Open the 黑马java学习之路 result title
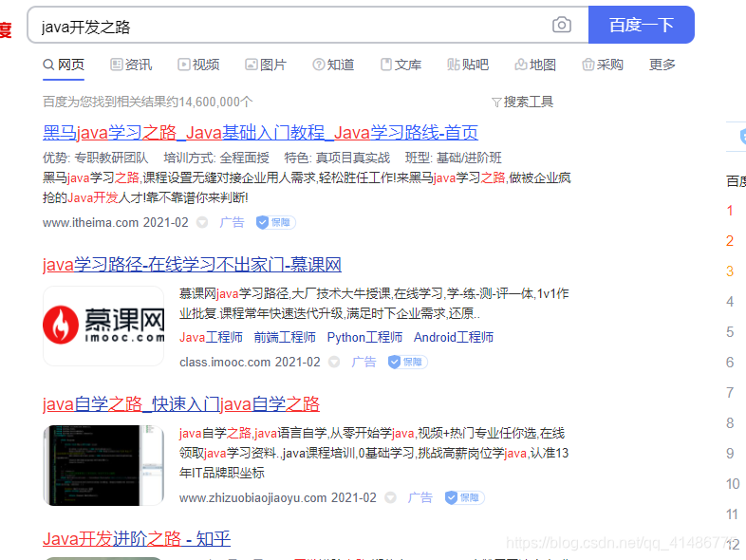Image resolution: width=746 pixels, height=560 pixels. tap(260, 132)
